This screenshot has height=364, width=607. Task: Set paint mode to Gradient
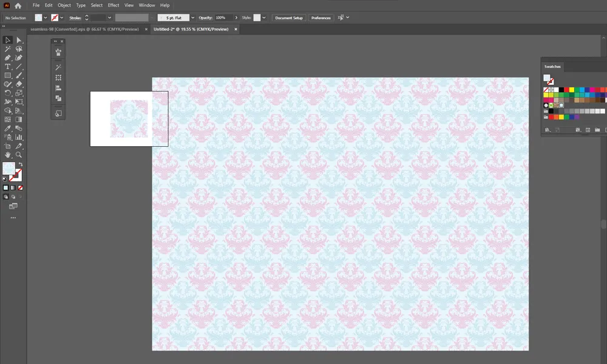[13, 187]
